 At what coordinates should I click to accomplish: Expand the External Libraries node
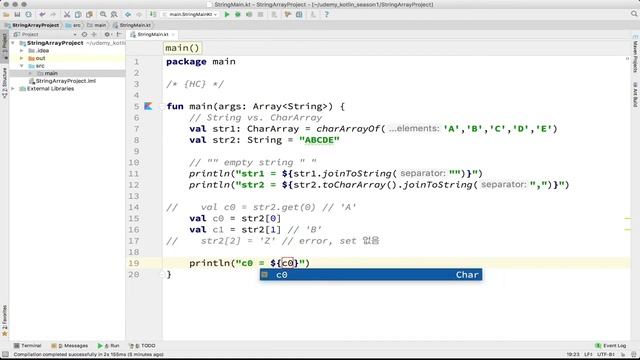13,89
